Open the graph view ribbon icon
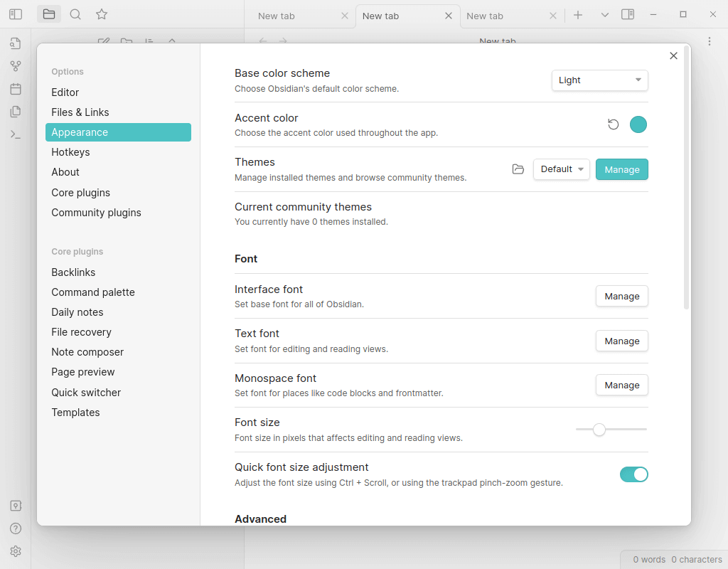Image resolution: width=728 pixels, height=569 pixels. tap(16, 66)
